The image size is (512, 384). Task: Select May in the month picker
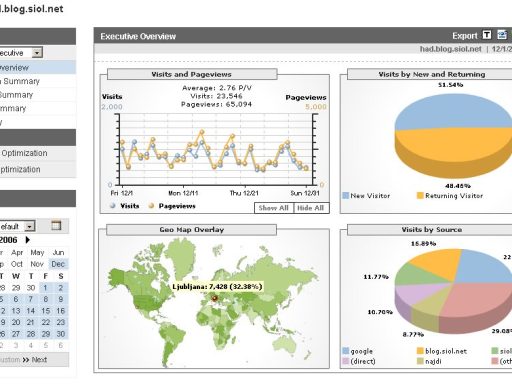click(x=37, y=252)
